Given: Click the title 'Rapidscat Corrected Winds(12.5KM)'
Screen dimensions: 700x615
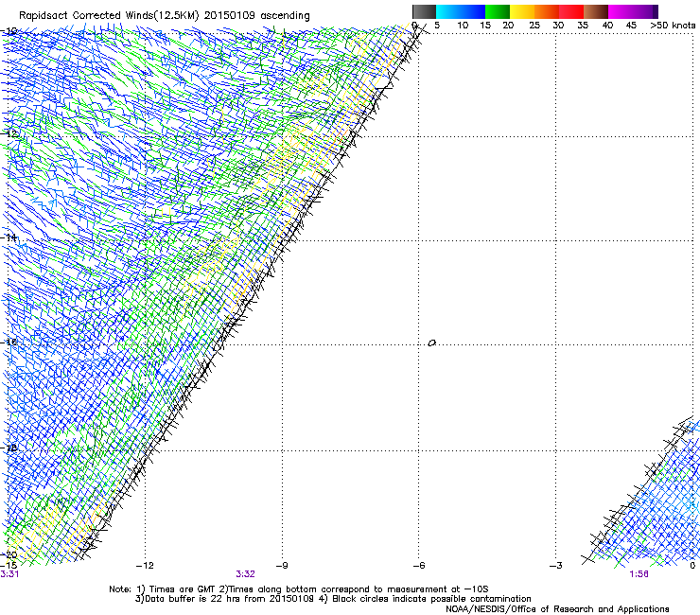Looking at the screenshot, I should point(109,16).
